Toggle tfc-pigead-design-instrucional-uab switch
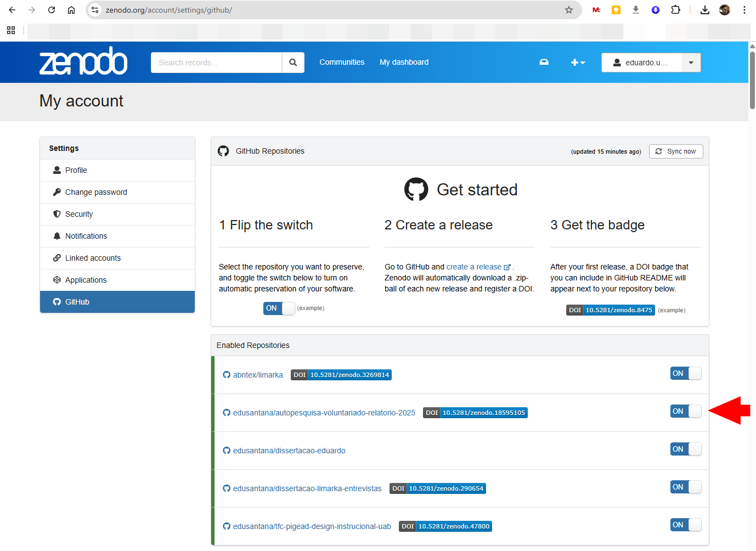Screen dimensions: 756x551 (686, 525)
